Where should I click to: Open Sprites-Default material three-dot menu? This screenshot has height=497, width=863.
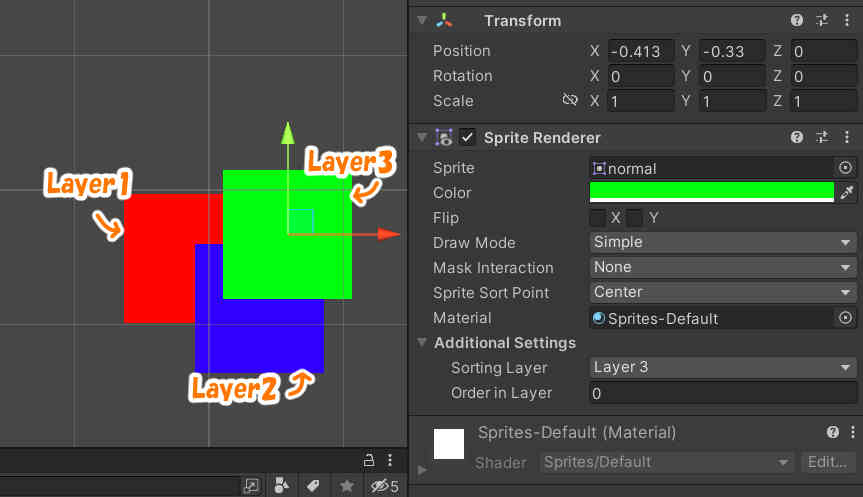[x=853, y=432]
